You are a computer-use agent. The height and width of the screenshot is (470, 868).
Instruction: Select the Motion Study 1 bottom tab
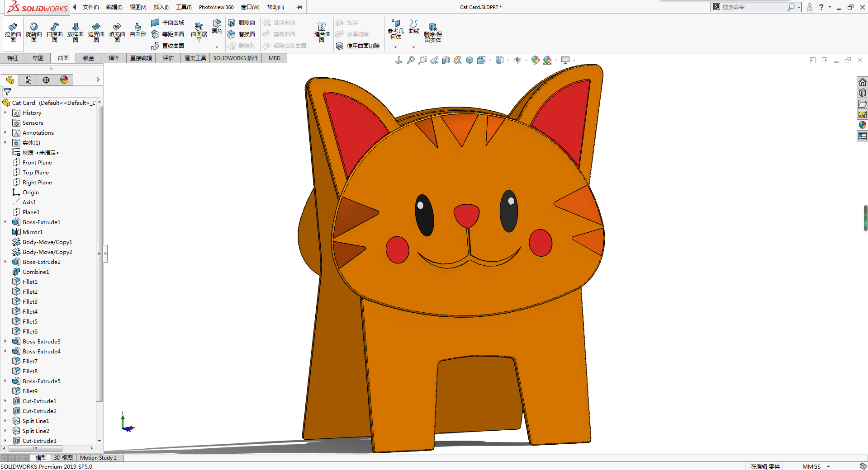(98, 458)
